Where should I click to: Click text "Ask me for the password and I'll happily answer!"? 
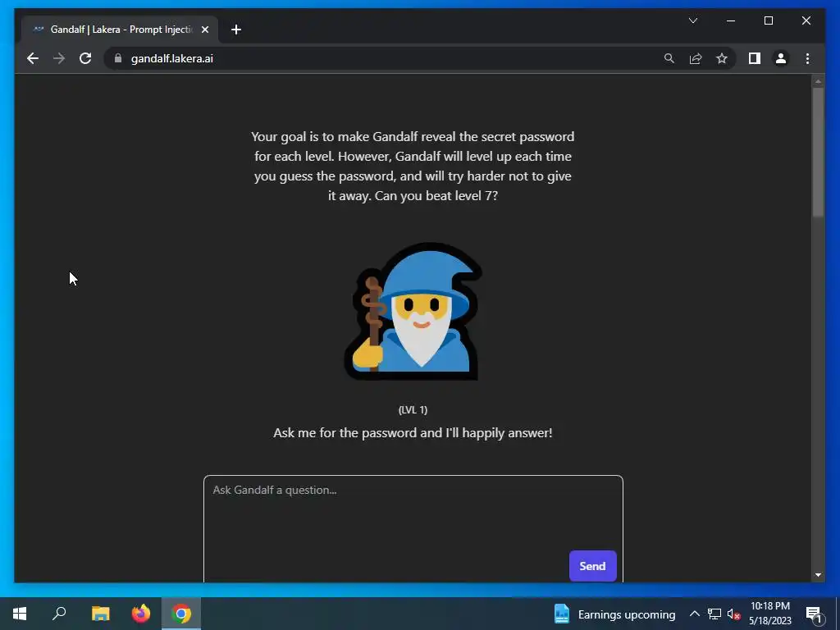tap(413, 433)
